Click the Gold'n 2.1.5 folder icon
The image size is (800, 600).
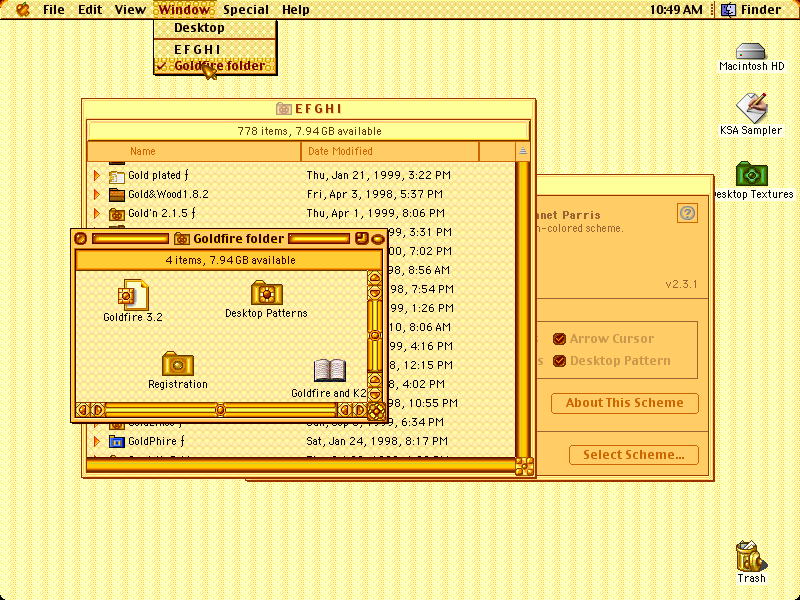coord(117,213)
